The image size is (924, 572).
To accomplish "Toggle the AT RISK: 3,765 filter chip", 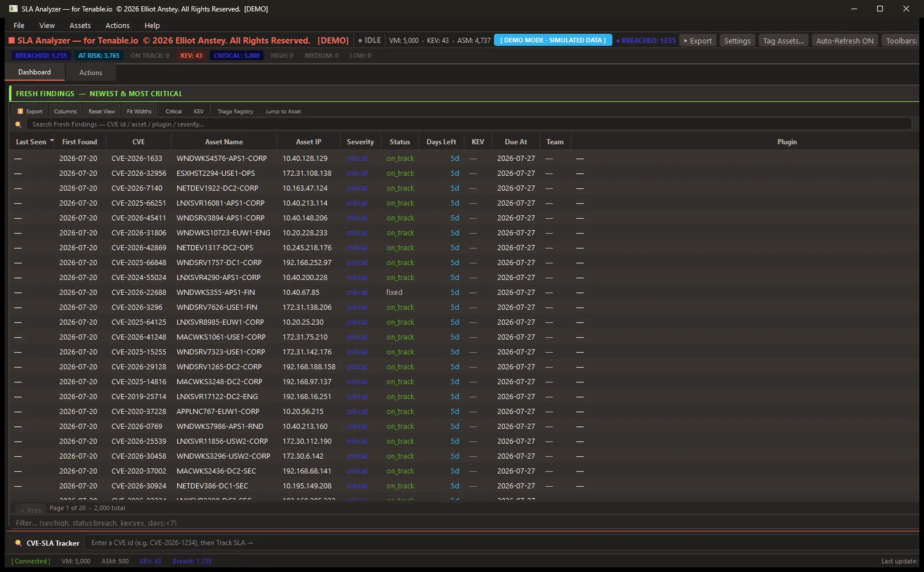I will (99, 55).
